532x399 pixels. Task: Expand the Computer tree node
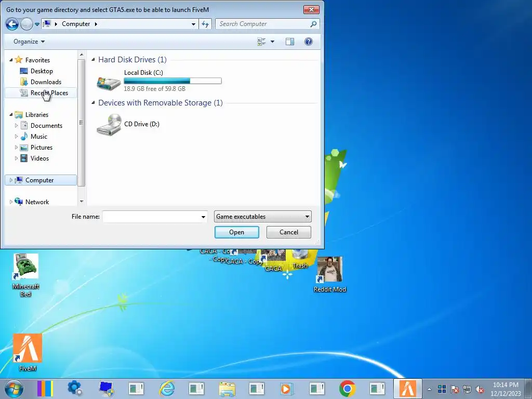pyautogui.click(x=11, y=180)
